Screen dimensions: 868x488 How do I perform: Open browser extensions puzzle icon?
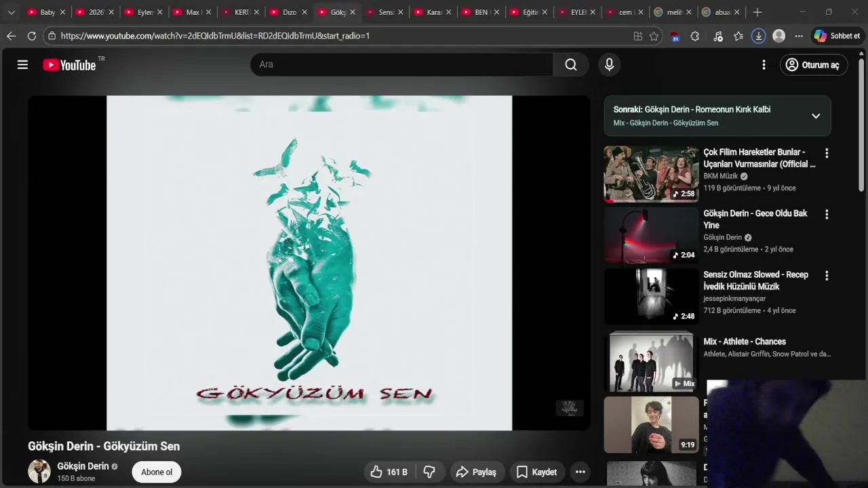(x=694, y=36)
